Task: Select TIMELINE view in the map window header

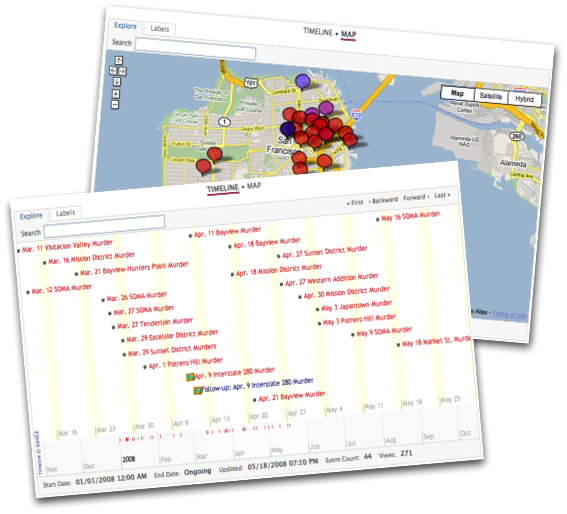Action: pyautogui.click(x=317, y=32)
